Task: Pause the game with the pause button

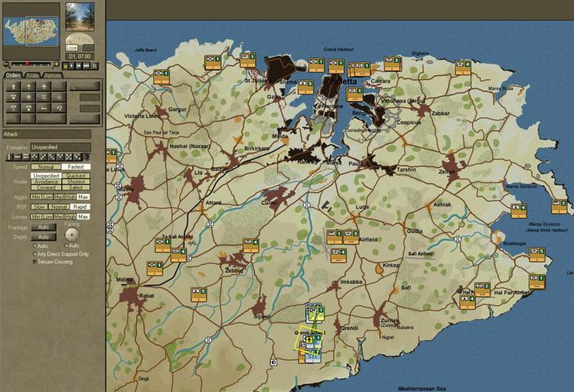Action: pos(66,66)
